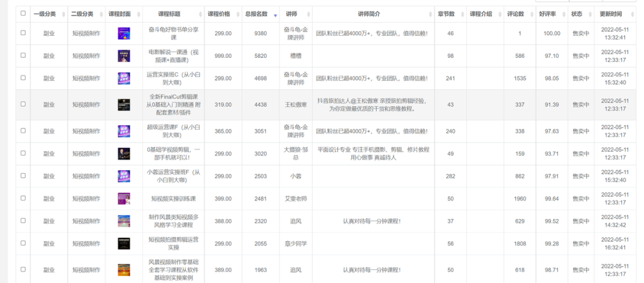Image resolution: width=644 pixels, height=283 pixels.
Task: Check the 风景视频制作零基础 row checkbox
Action: pos(23,269)
